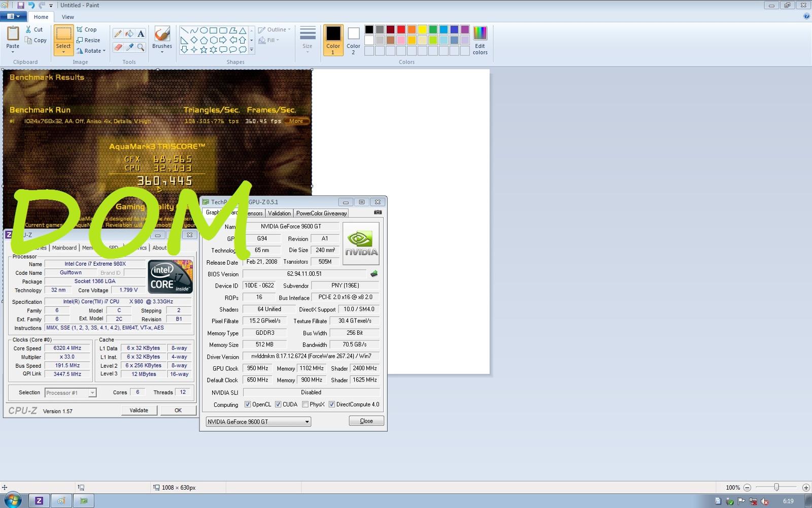Open the Validation tab in GPU-Z
Image resolution: width=812 pixels, height=508 pixels.
point(279,213)
